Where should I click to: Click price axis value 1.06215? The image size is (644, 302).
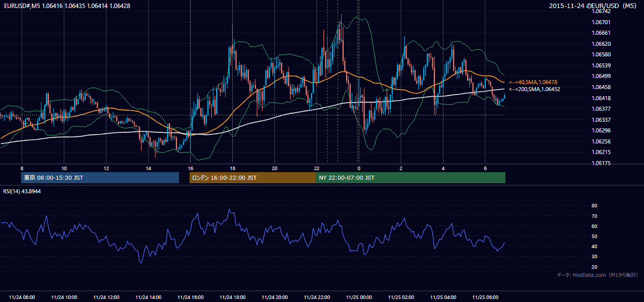click(600, 152)
